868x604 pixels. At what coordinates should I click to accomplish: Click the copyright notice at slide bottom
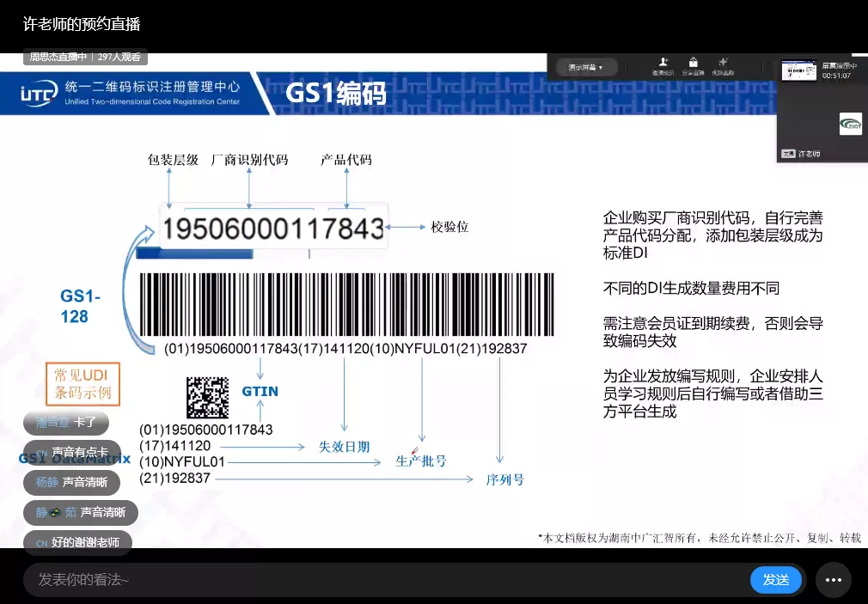coord(700,538)
